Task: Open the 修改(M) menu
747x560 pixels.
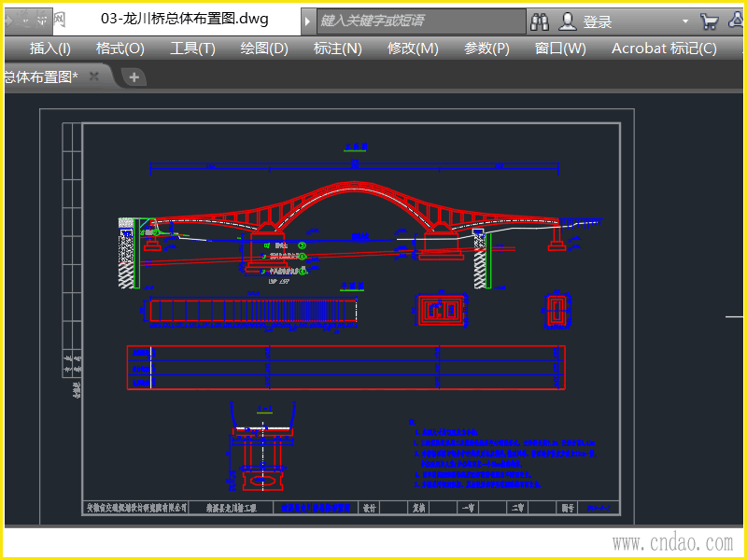Action: (x=413, y=49)
